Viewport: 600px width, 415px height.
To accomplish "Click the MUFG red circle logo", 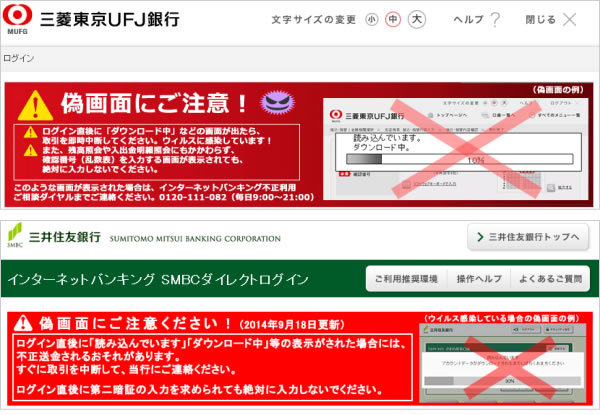I will pos(17,15).
